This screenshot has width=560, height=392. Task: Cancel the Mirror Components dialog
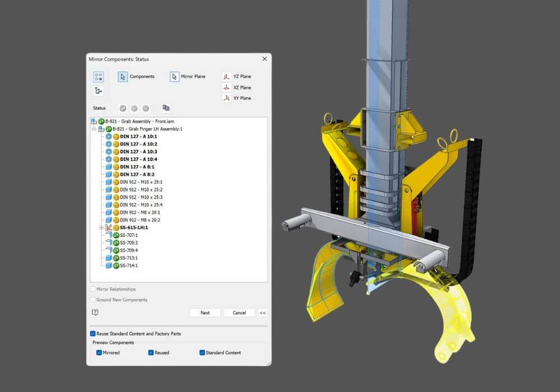[x=239, y=312]
